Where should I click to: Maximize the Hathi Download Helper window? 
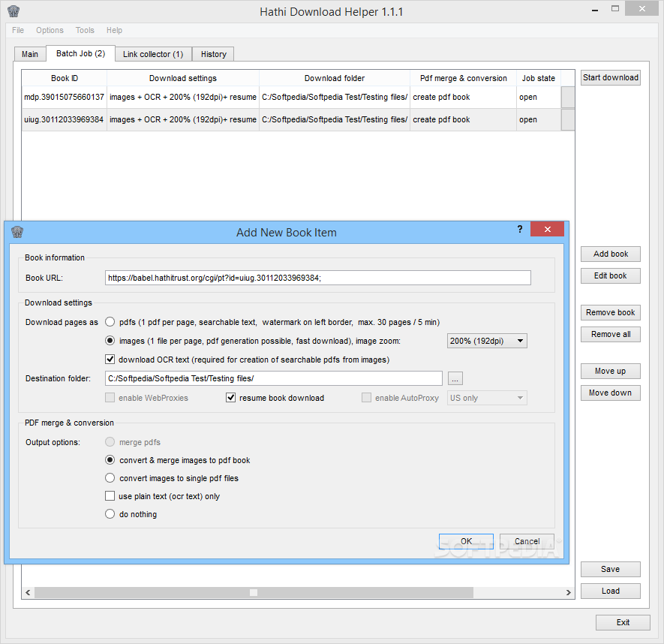point(615,8)
